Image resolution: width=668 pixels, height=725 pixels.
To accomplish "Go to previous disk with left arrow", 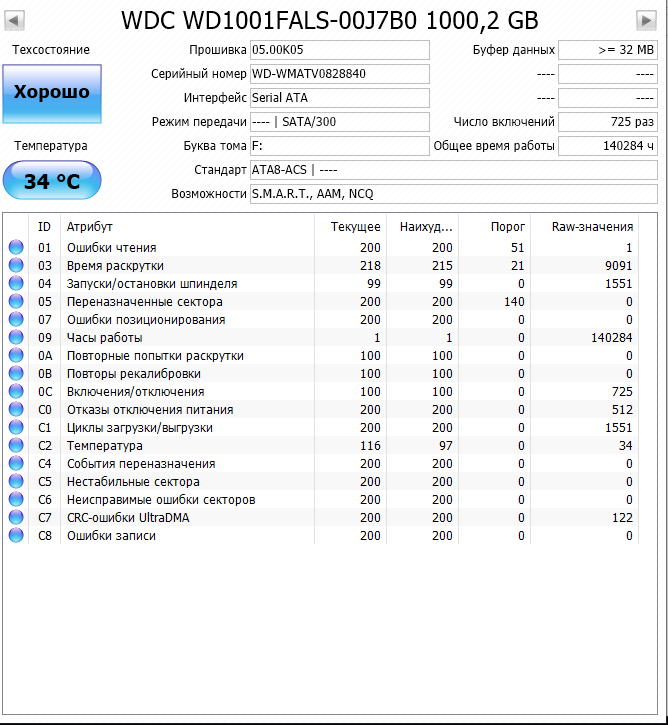I will tap(14, 20).
